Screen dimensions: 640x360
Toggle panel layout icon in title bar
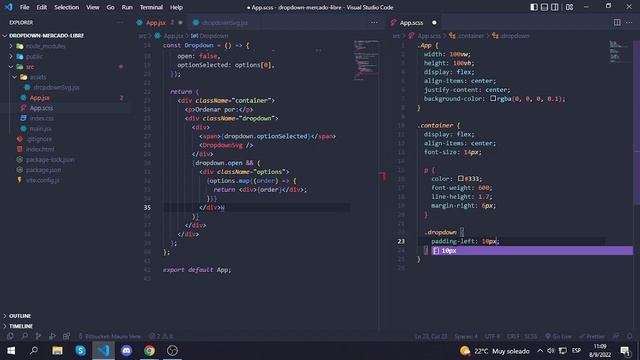click(544, 7)
